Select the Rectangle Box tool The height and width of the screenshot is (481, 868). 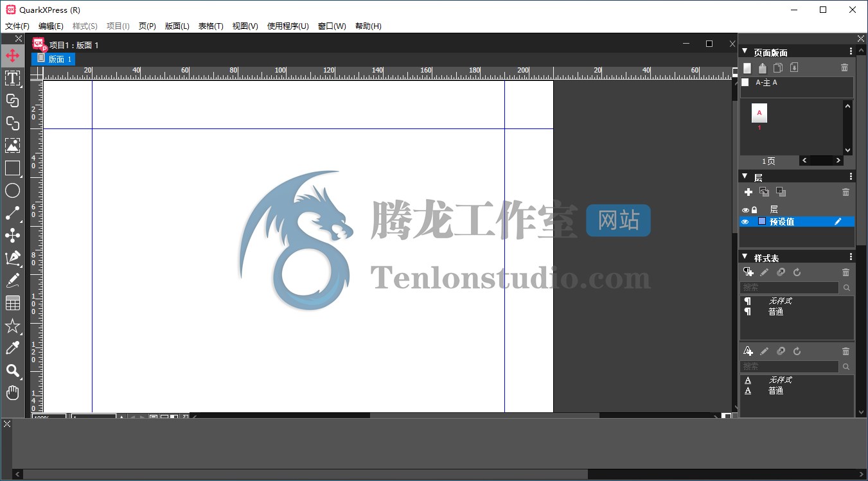12,168
